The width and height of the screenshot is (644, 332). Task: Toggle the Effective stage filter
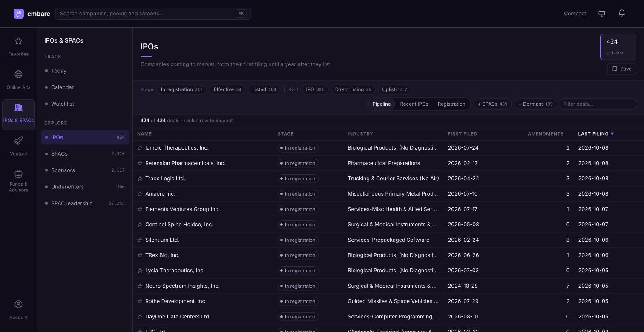[227, 89]
